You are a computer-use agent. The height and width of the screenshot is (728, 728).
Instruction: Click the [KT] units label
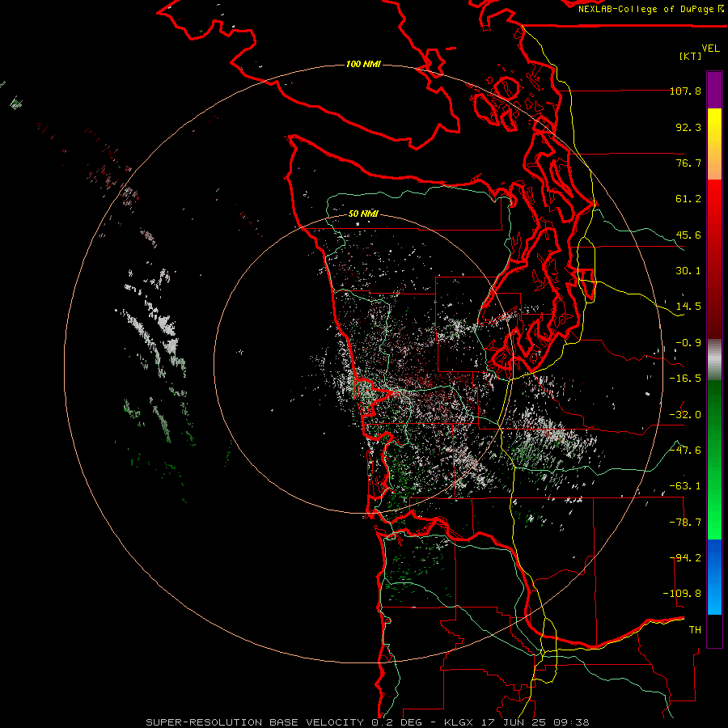[x=691, y=56]
